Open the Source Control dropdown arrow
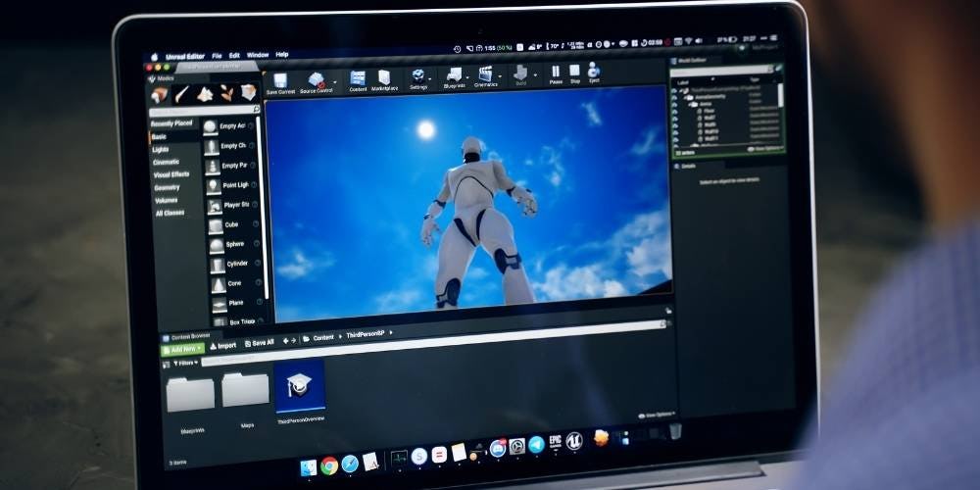 [335, 82]
